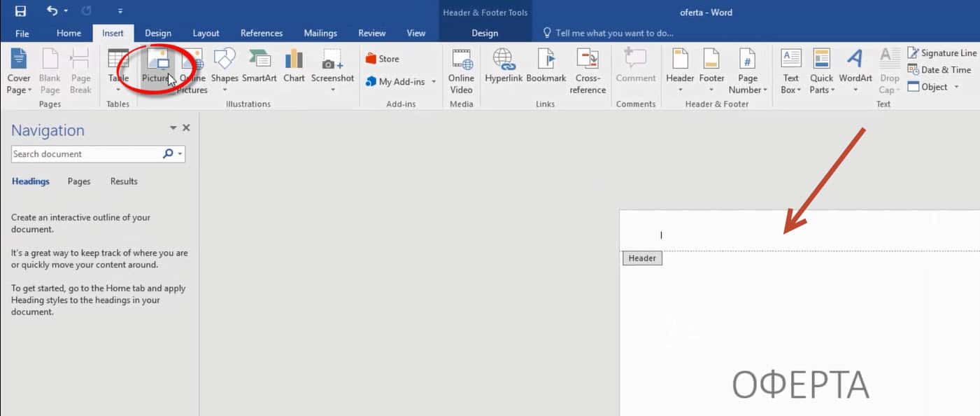Open search options dropdown arrow in Navigation

180,154
